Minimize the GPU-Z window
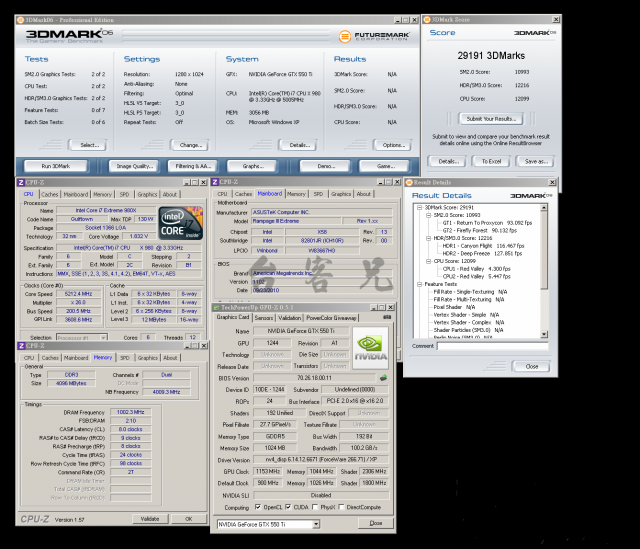 [373, 307]
